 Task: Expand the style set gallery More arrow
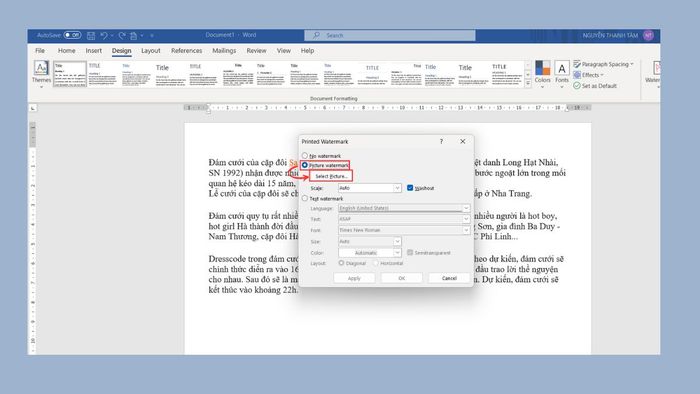point(528,83)
